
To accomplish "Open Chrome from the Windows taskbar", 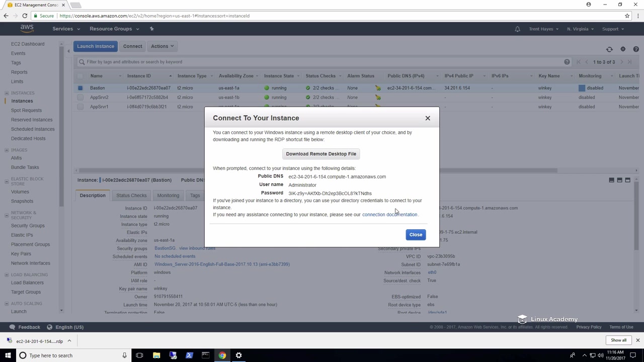I will (x=222, y=355).
